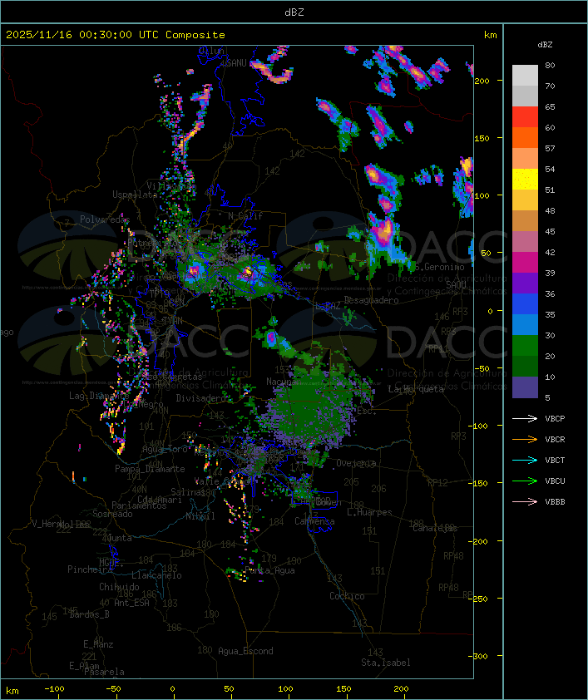
Task: Click the orange VBCR arrow icon
Action: 525,439
